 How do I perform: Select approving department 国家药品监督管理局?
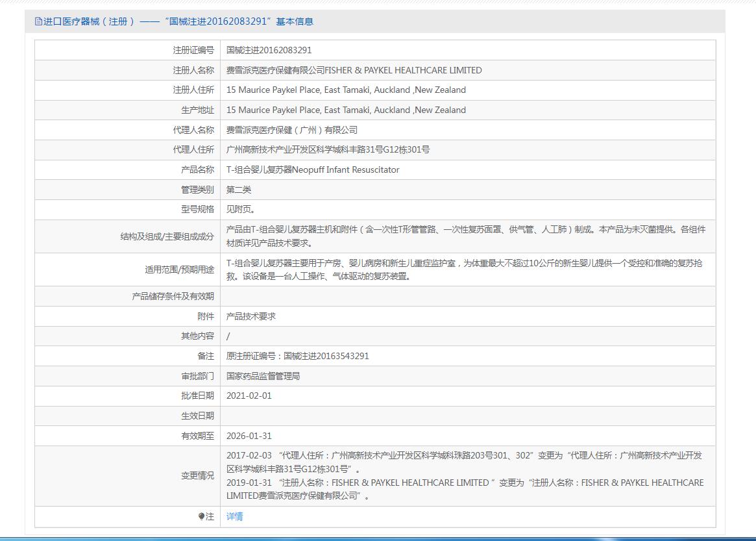click(x=263, y=376)
